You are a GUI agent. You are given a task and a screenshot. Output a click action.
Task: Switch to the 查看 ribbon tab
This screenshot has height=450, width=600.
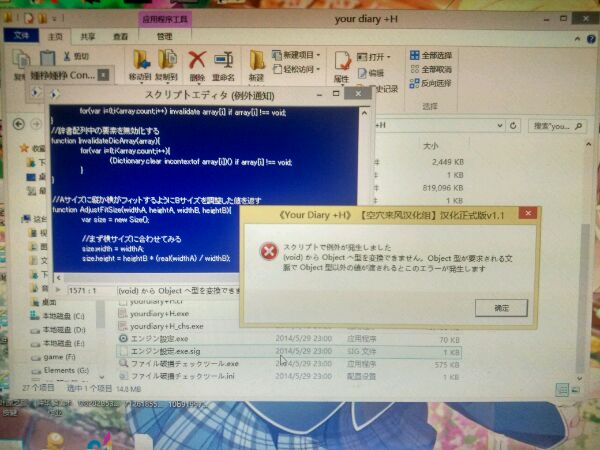click(x=121, y=36)
